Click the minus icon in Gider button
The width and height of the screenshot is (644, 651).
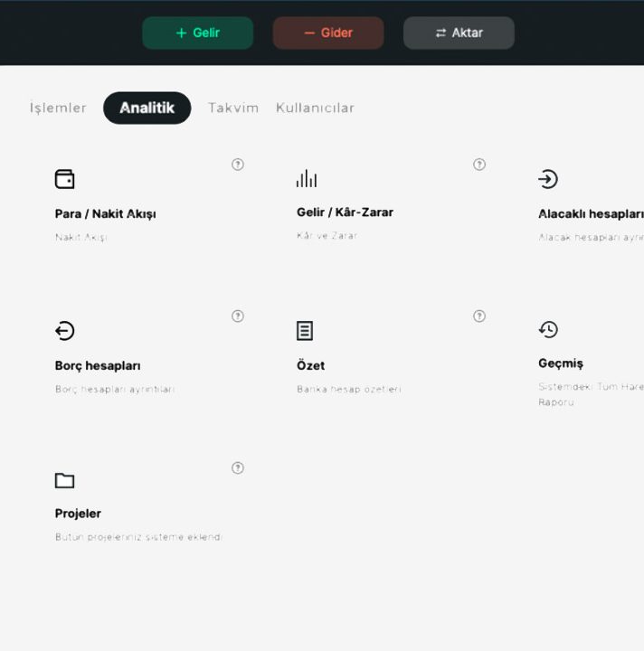309,33
